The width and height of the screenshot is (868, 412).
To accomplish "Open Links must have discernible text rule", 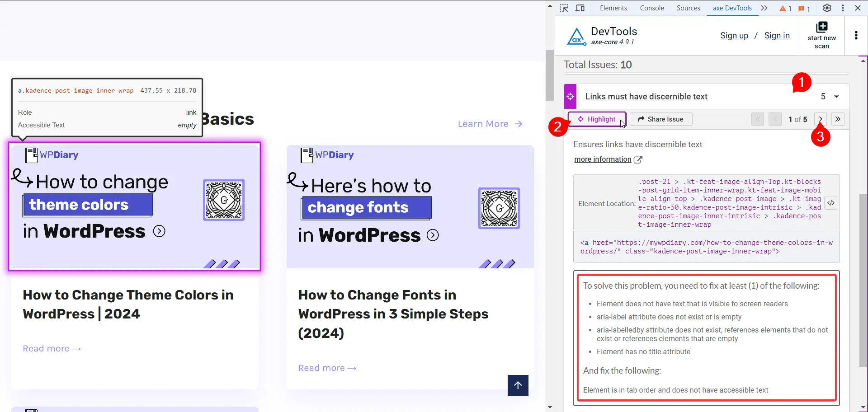I will coord(646,96).
